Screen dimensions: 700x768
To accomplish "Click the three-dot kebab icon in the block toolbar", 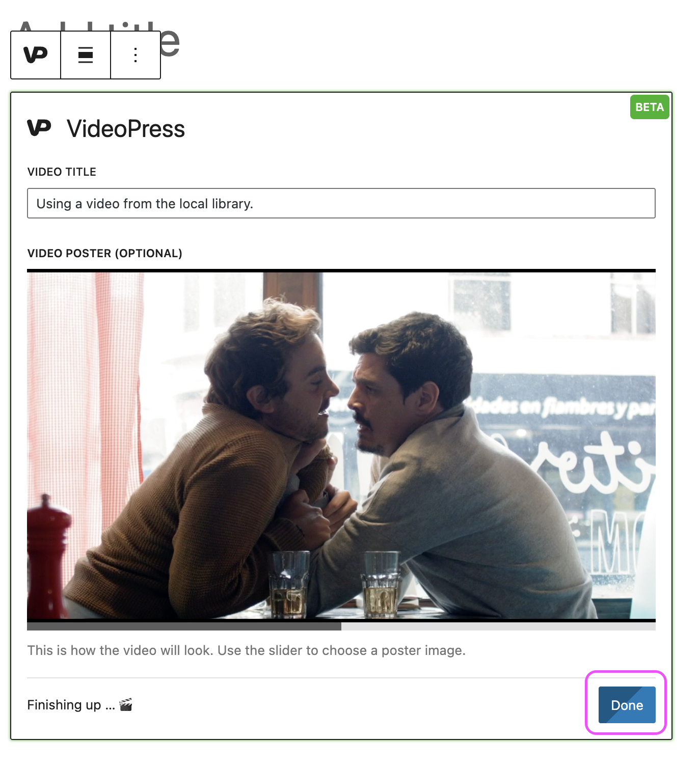I will pos(134,55).
